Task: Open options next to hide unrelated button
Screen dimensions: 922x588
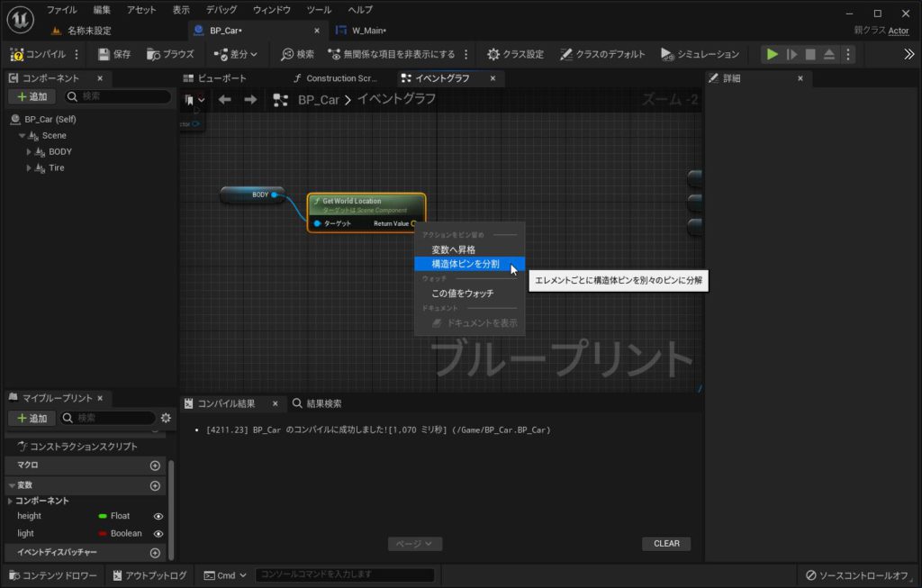Action: tap(466, 54)
